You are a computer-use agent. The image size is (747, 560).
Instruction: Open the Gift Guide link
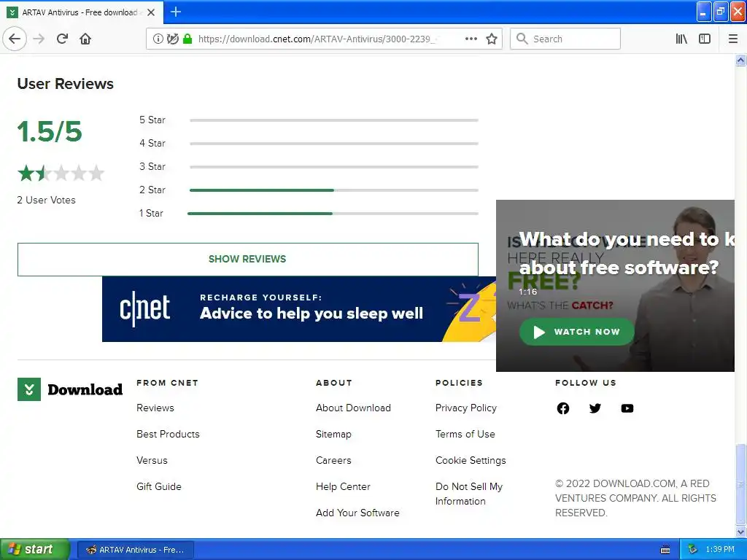pos(158,486)
